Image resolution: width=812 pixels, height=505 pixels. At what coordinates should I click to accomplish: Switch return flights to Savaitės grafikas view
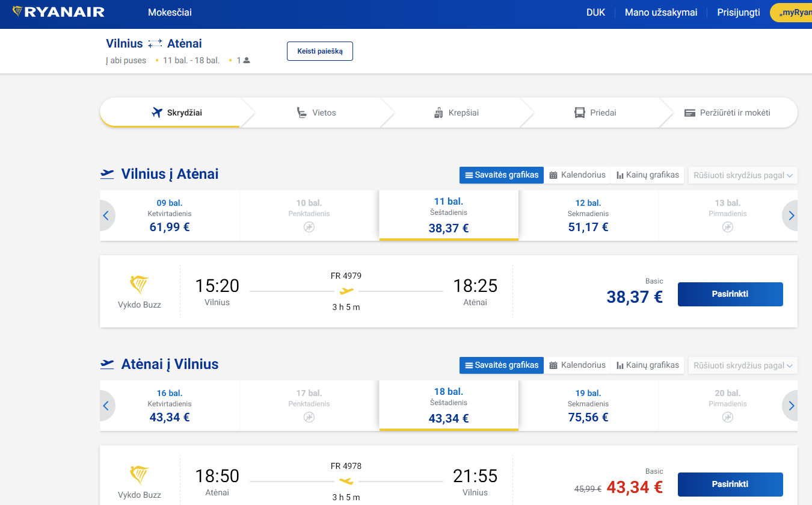[x=502, y=365]
